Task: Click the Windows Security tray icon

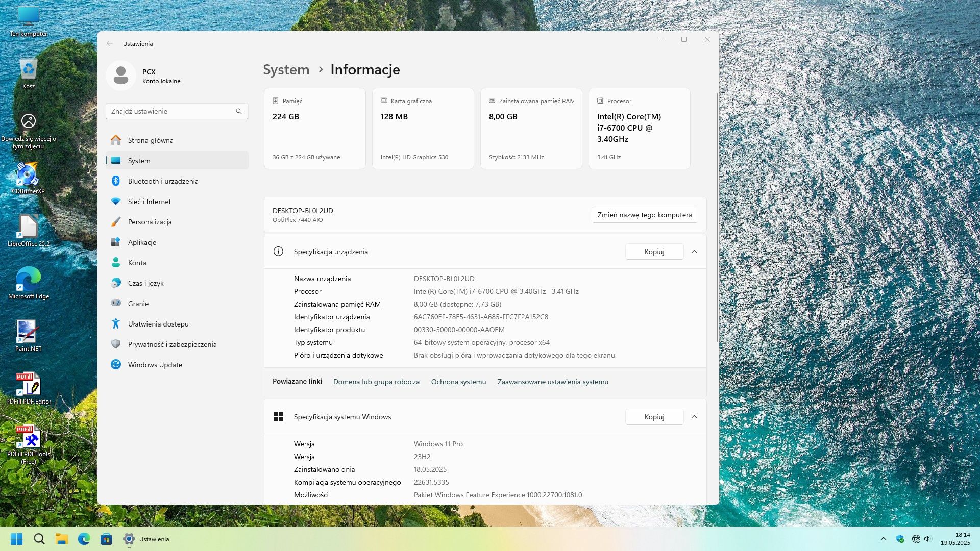Action: click(900, 539)
